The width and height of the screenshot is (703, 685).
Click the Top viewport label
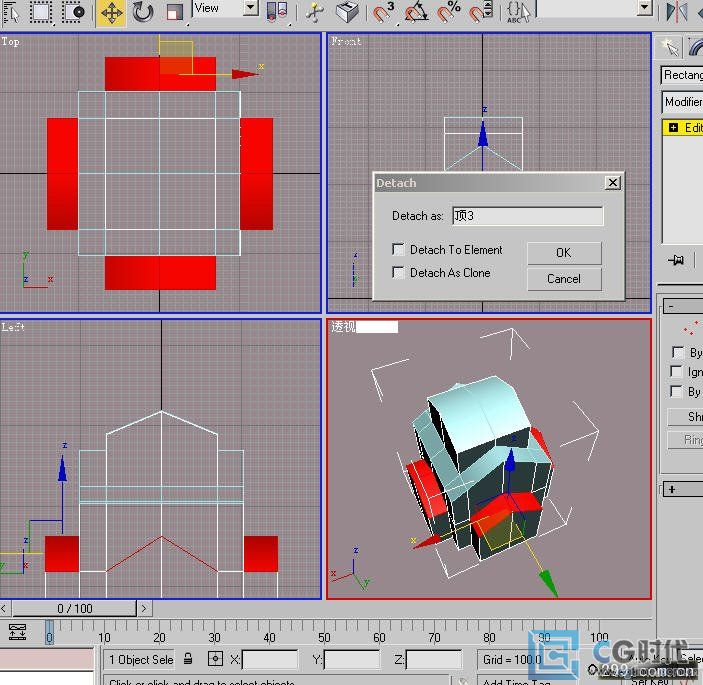tap(10, 42)
